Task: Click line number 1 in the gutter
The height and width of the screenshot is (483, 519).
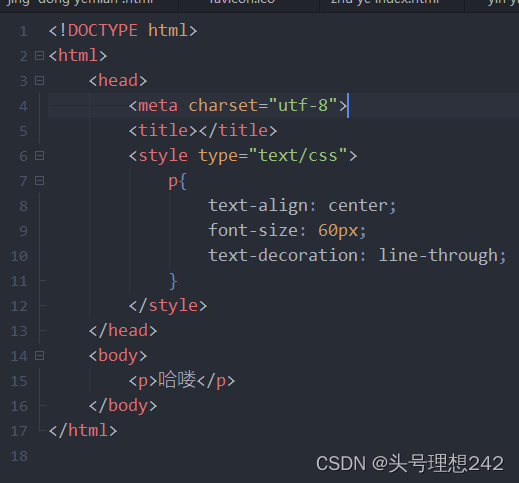Action: (x=23, y=31)
